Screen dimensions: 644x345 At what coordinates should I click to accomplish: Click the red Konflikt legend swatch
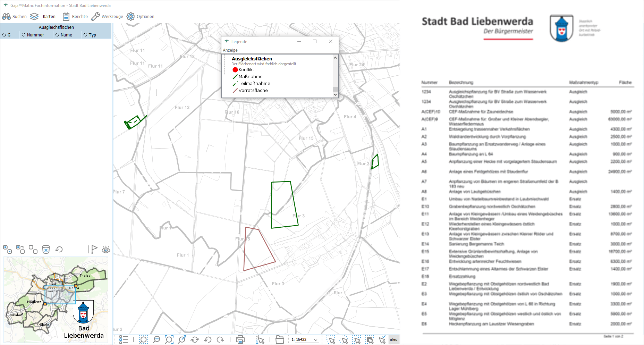(x=235, y=70)
